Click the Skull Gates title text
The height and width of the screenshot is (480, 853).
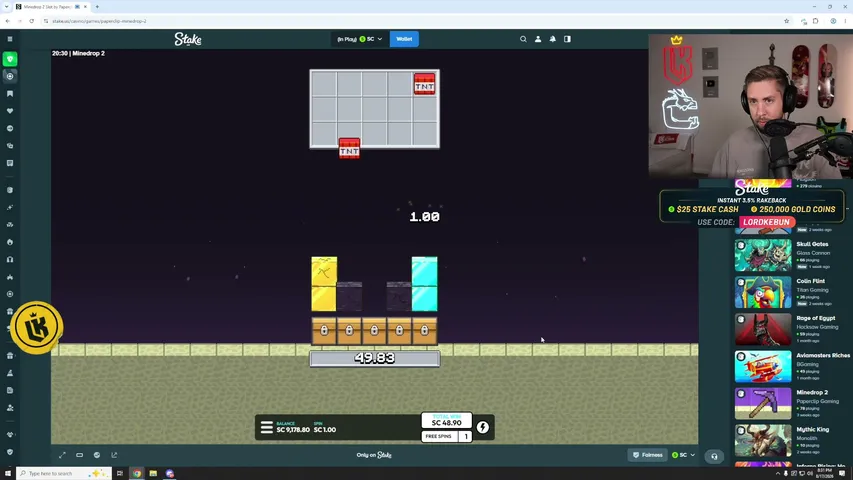coord(812,244)
